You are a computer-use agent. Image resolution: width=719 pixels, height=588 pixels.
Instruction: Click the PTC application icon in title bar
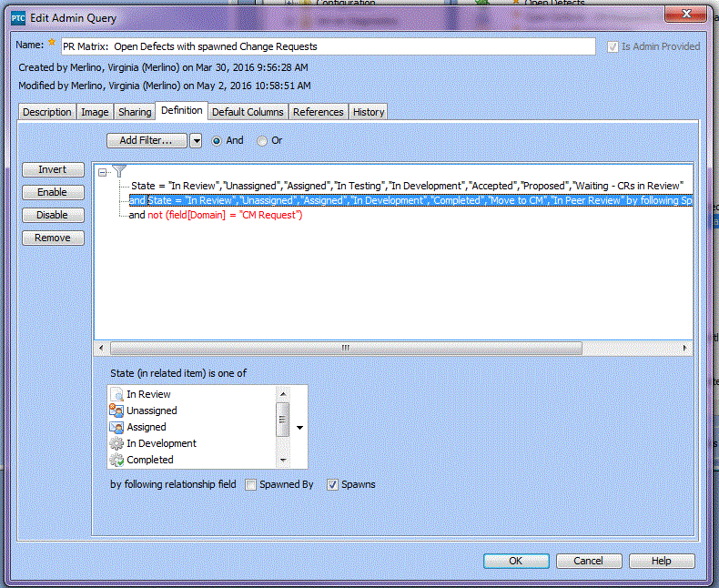point(18,18)
